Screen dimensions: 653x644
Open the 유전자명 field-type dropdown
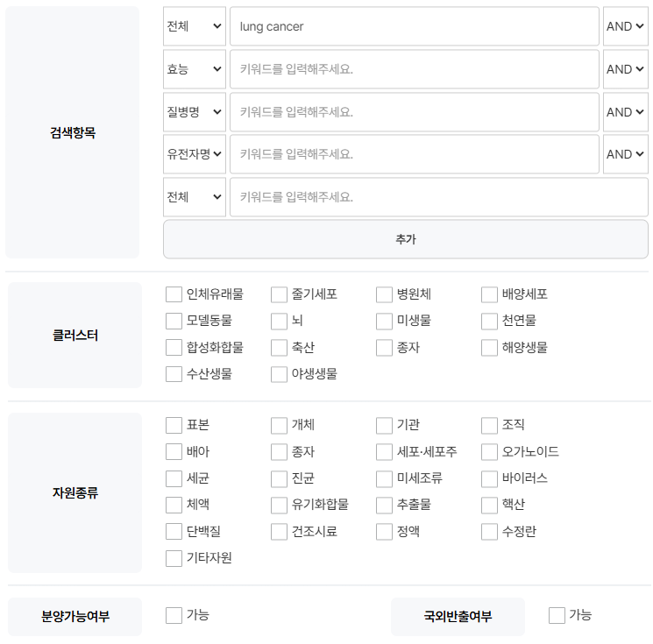coord(194,154)
